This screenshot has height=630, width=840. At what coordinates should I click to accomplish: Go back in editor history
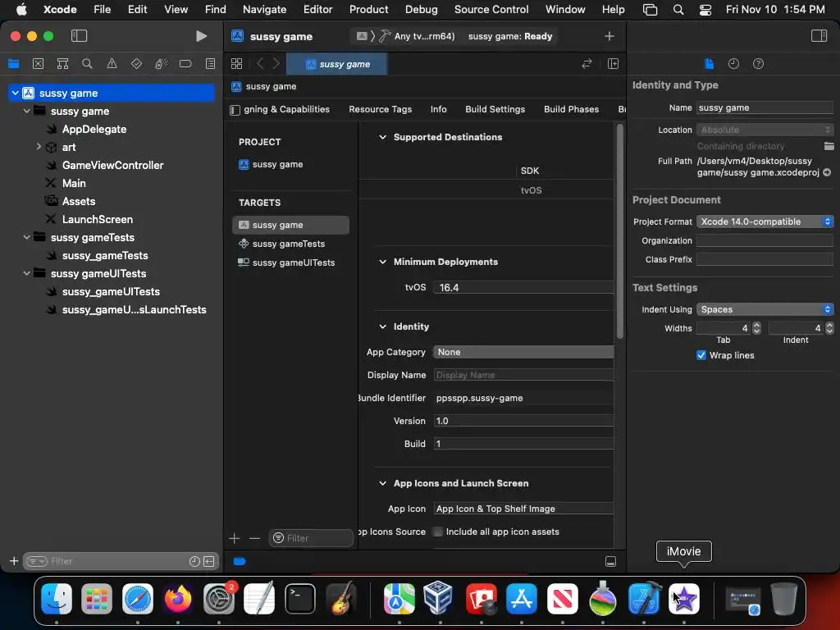coord(260,64)
